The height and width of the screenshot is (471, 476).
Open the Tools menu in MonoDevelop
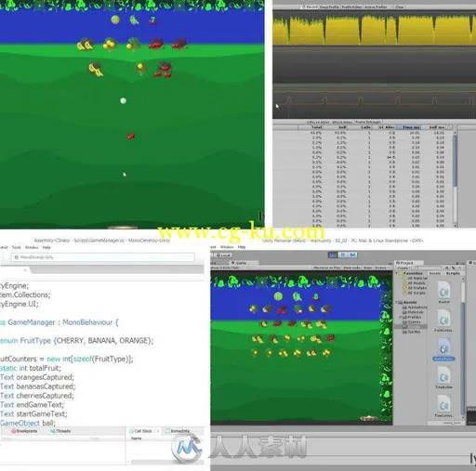(x=16, y=247)
